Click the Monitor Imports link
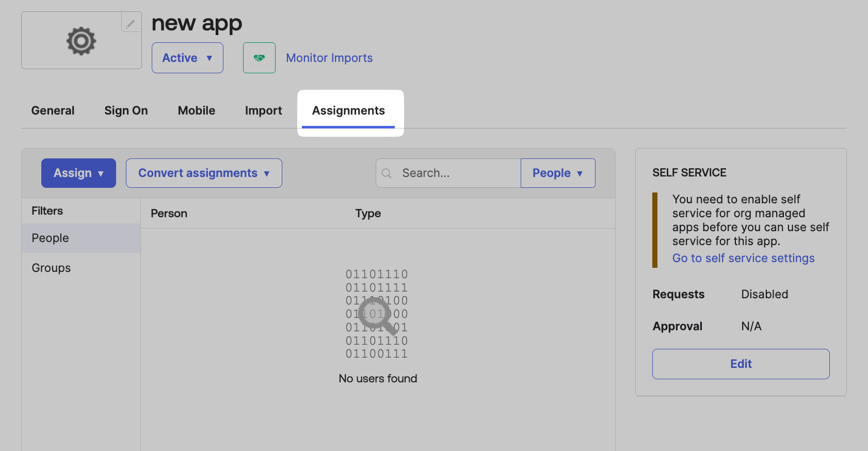This screenshot has height=451, width=868. (x=329, y=58)
